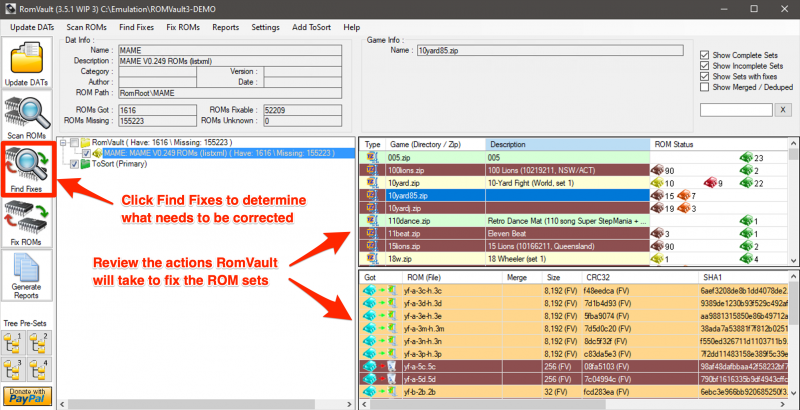The image size is (800, 410).
Task: Select ToSort (Primary) tree item
Action: [120, 164]
